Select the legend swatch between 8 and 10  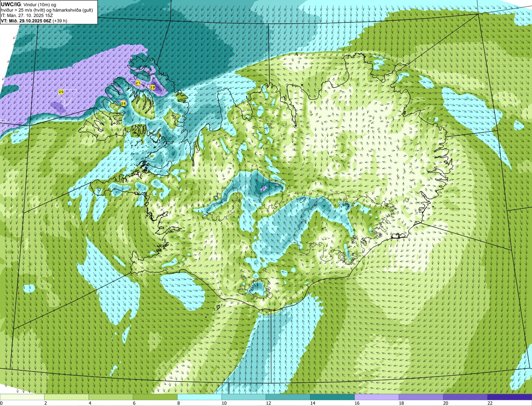pos(199,397)
